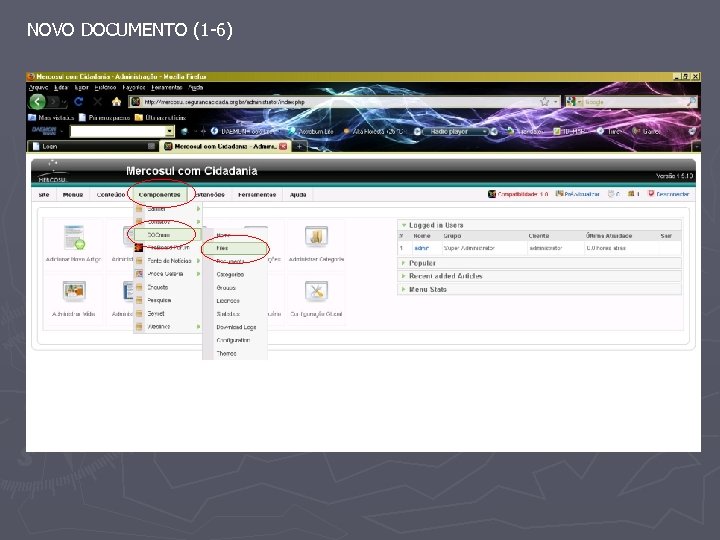Select Licenses in the DOCman submenu
This screenshot has height=540, width=720.
point(228,301)
